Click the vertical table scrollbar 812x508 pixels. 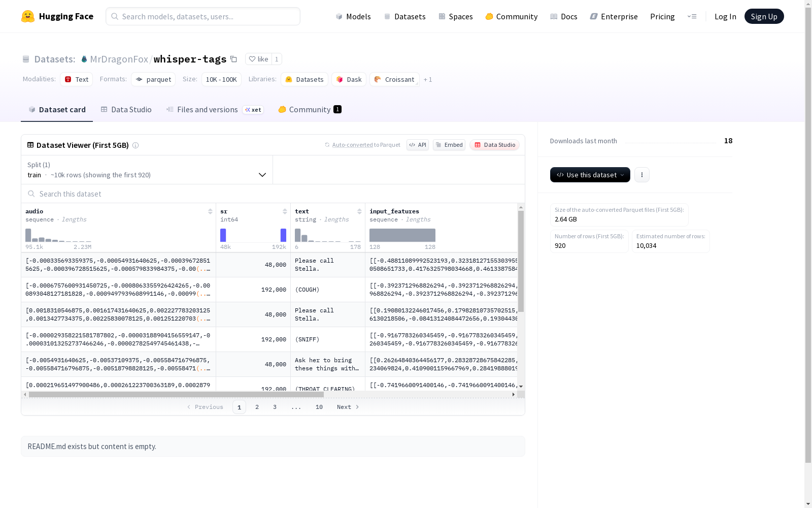521,261
